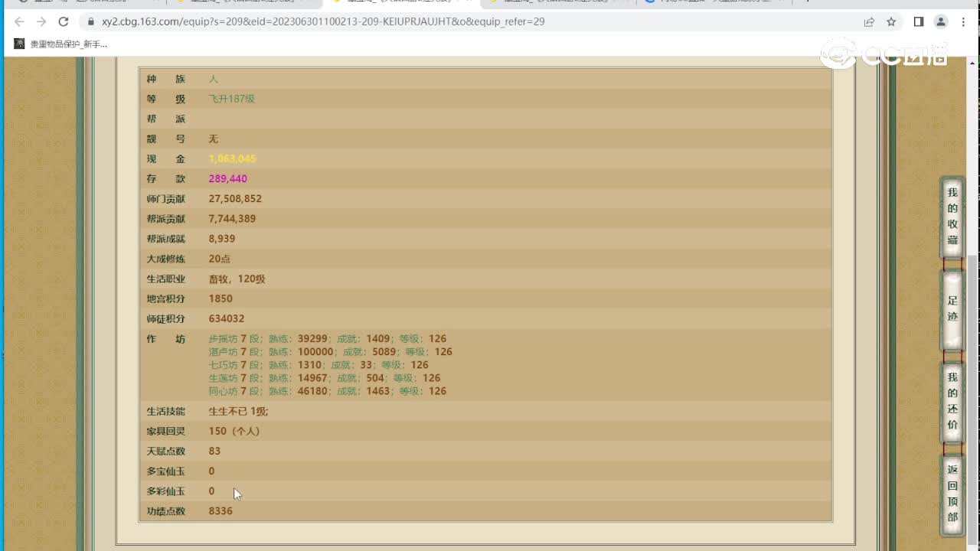Click the browser forward arrow
This screenshot has height=551, width=980.
pyautogui.click(x=41, y=21)
